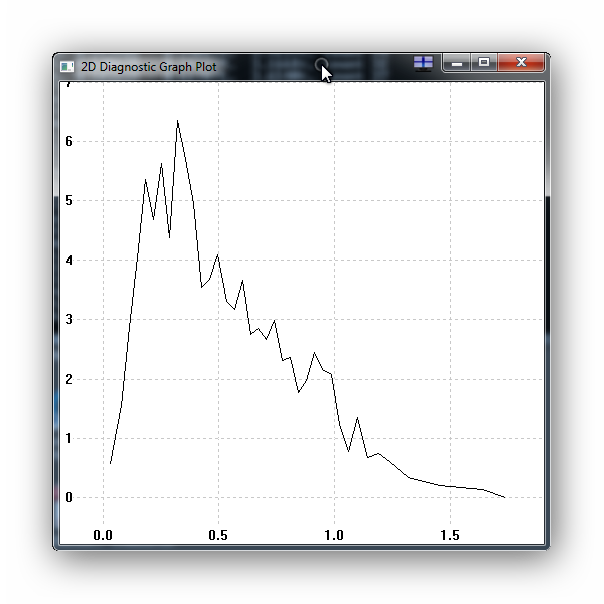Click the x-axis label 1.0
604x604 pixels.
point(334,535)
